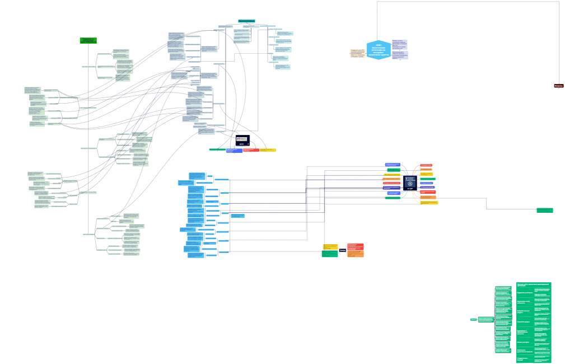Screen dimensions: 588x364
Task: Select the blue node below ИЕРС logo
Action: pos(234,151)
